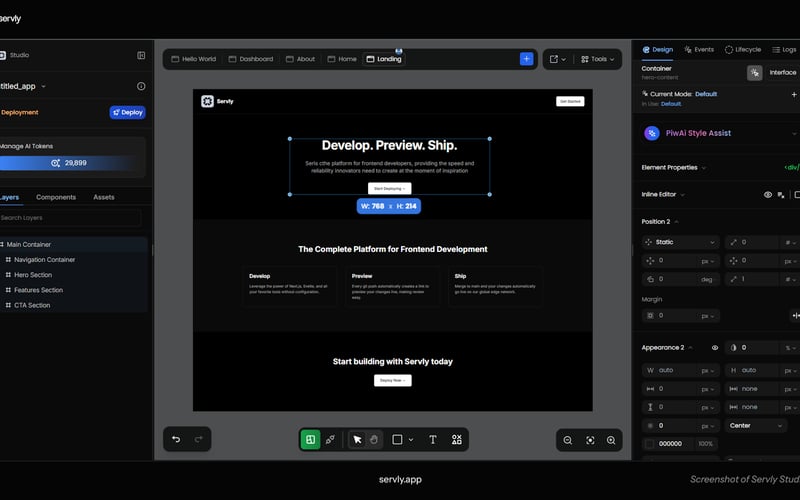This screenshot has height=500, width=800.
Task: Collapse the Position 2 section
Action: click(x=677, y=221)
